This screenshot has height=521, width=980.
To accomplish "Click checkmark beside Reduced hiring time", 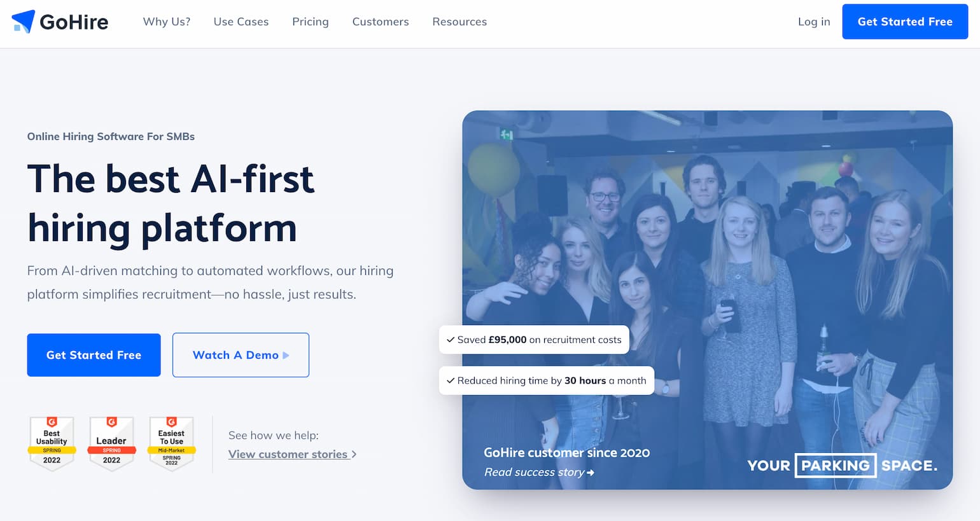I will tap(451, 380).
